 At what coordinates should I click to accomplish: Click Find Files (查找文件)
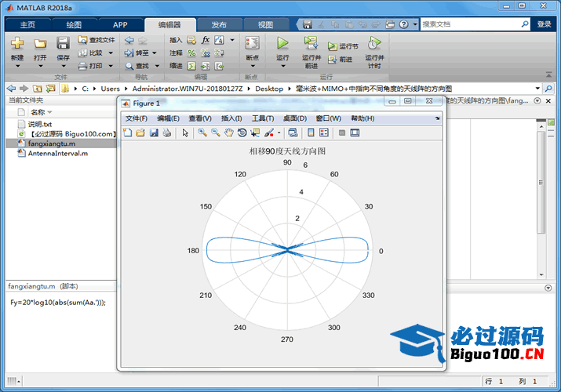(97, 40)
